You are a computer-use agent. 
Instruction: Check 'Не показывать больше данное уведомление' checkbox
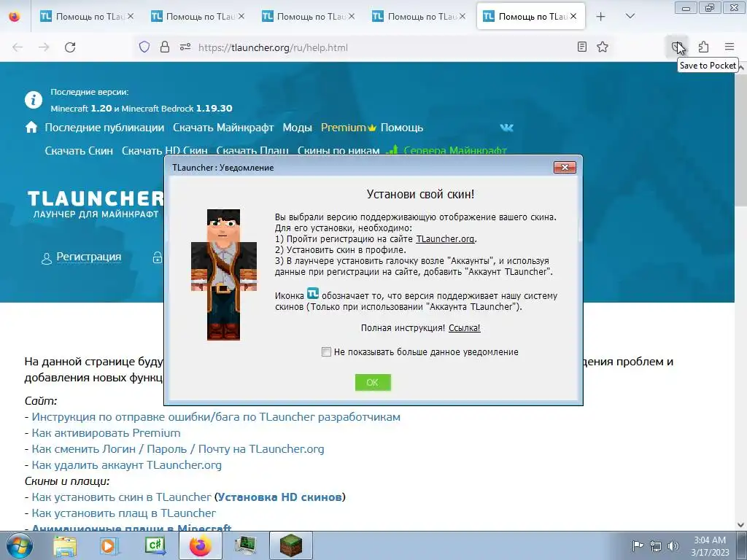pos(326,352)
